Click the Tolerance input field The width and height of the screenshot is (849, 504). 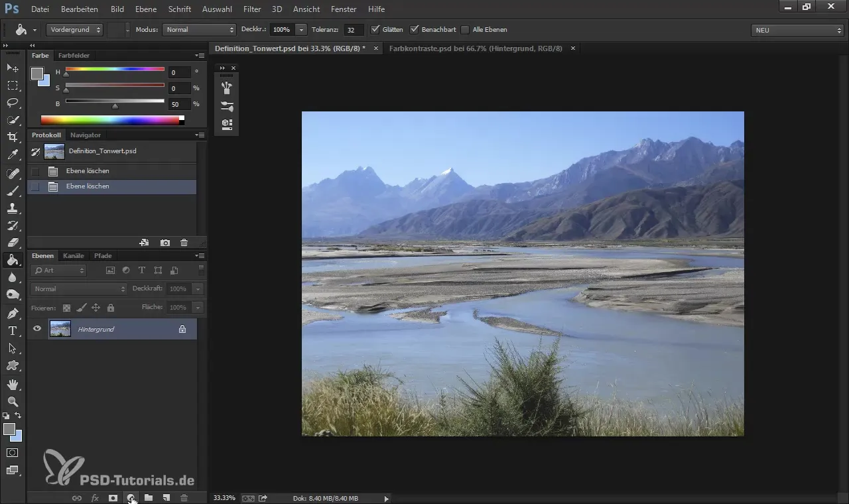click(354, 30)
